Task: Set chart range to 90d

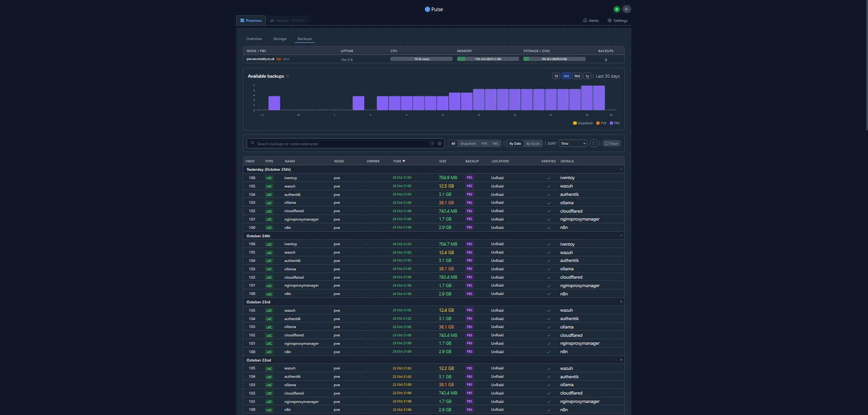Action: coord(577,76)
